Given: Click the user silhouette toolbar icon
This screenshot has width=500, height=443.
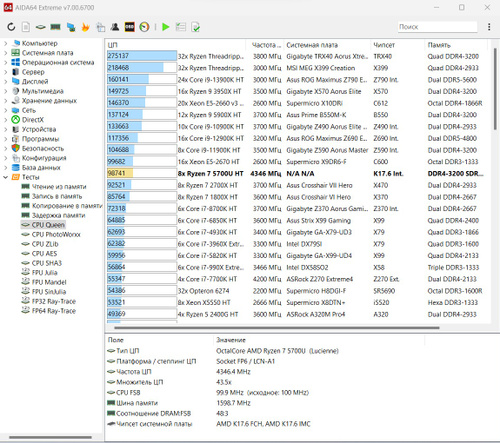Looking at the screenshot, I should coord(115,27).
